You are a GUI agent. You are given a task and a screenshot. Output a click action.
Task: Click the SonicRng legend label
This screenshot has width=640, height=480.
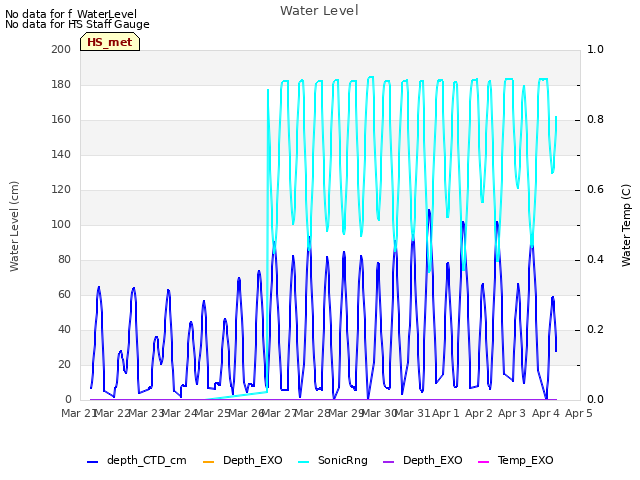(342, 460)
